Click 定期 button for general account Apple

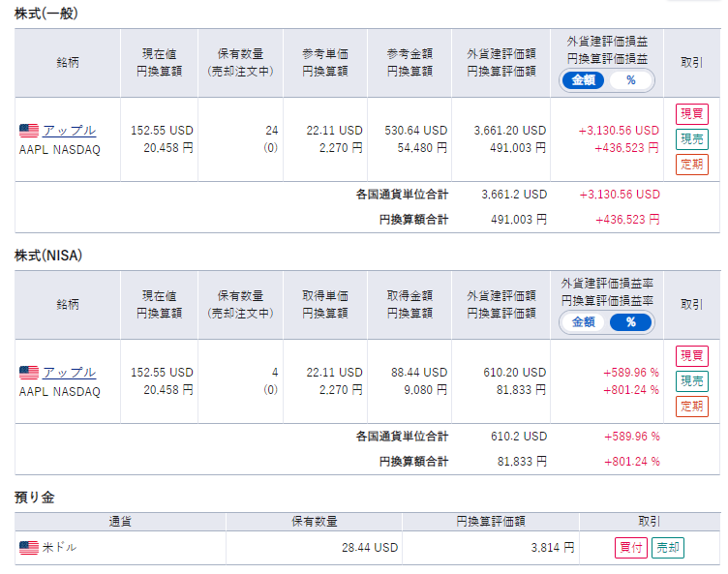click(x=692, y=165)
